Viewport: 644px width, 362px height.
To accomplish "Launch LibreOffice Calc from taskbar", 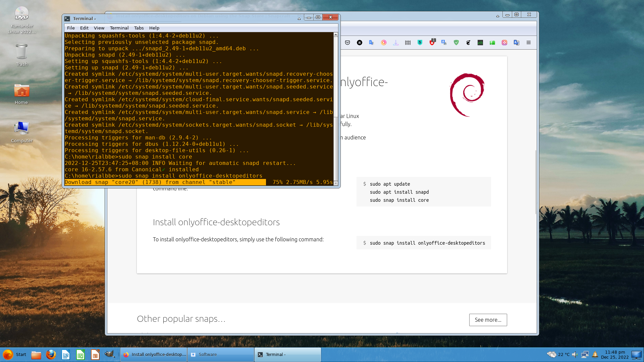I will click(80, 355).
